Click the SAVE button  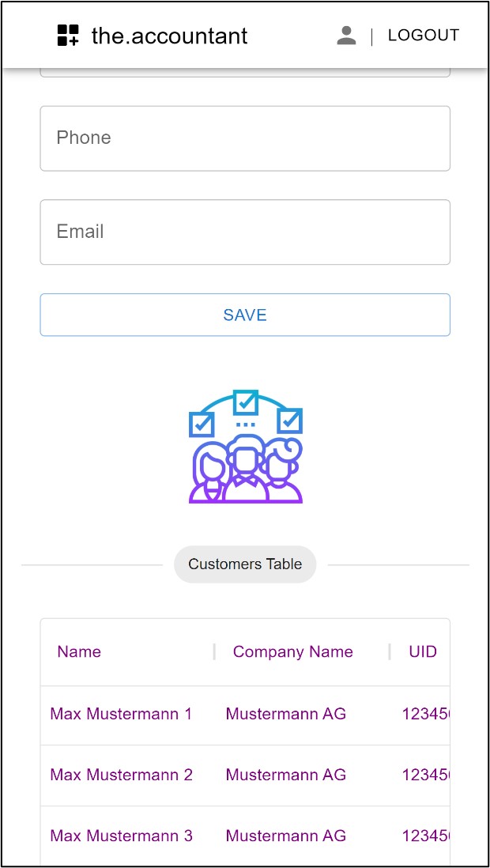(245, 315)
